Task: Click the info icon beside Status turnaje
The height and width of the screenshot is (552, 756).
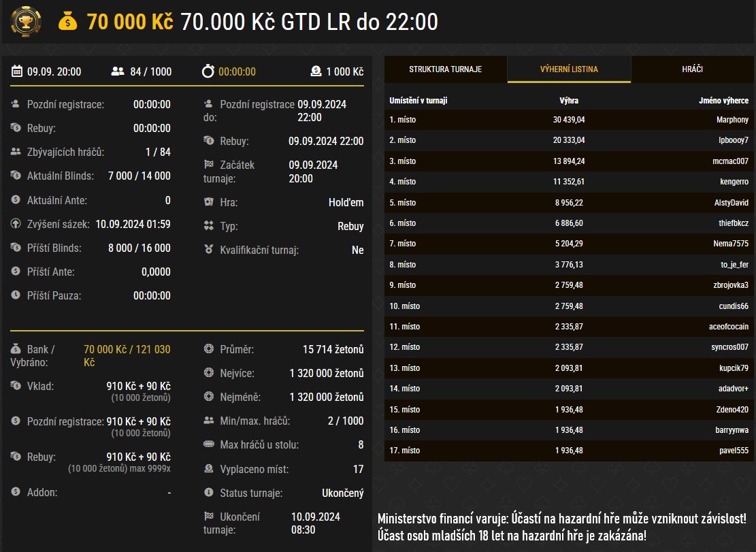Action: click(209, 492)
